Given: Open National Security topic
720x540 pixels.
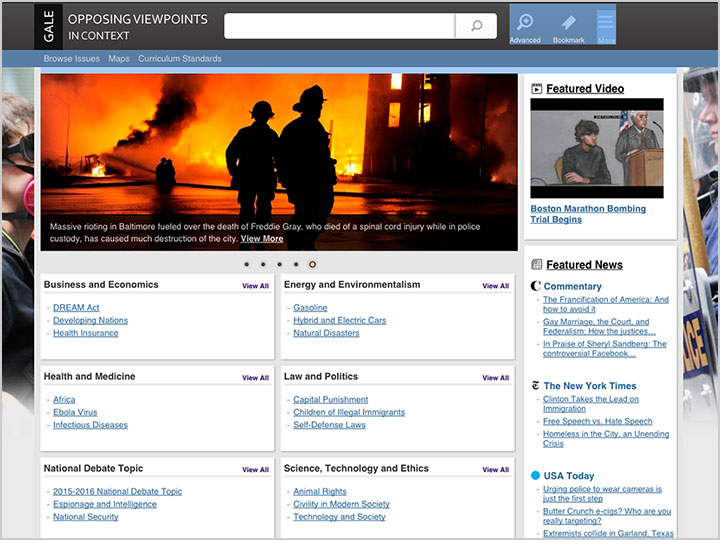Looking at the screenshot, I should [x=85, y=517].
